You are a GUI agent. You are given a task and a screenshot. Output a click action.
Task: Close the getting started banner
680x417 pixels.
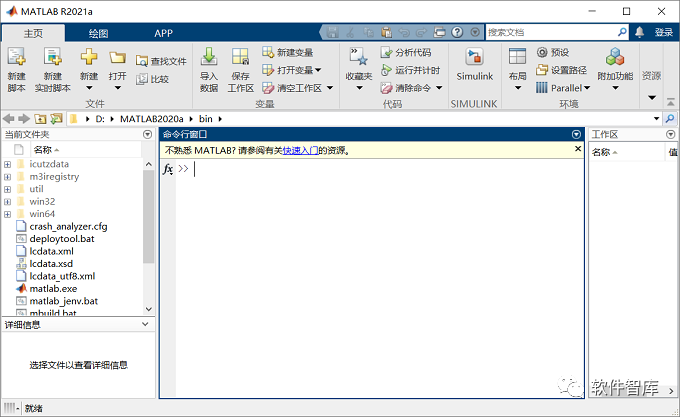coord(578,149)
